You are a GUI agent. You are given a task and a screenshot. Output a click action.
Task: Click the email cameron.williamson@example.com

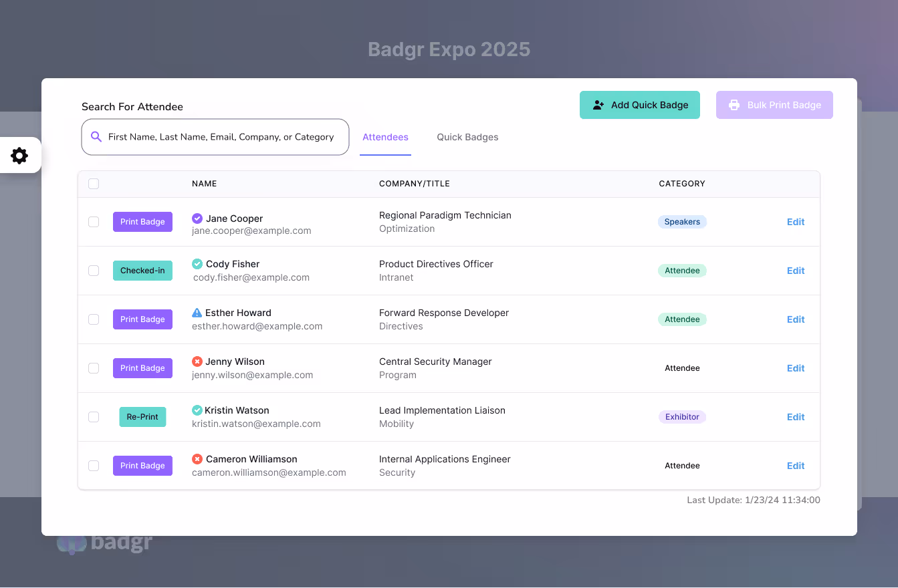[x=269, y=472]
